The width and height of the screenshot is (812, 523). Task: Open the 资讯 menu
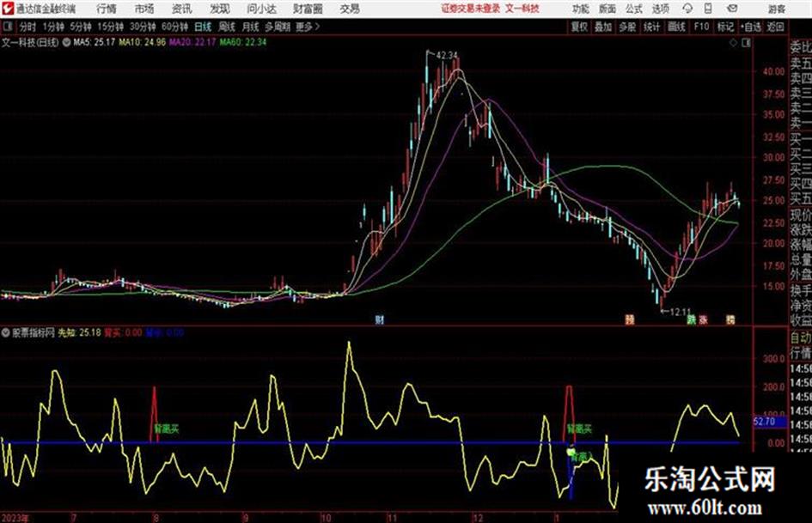[181, 9]
